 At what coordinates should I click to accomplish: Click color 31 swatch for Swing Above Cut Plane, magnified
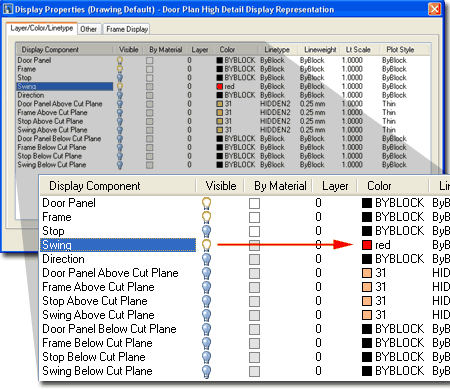(367, 315)
